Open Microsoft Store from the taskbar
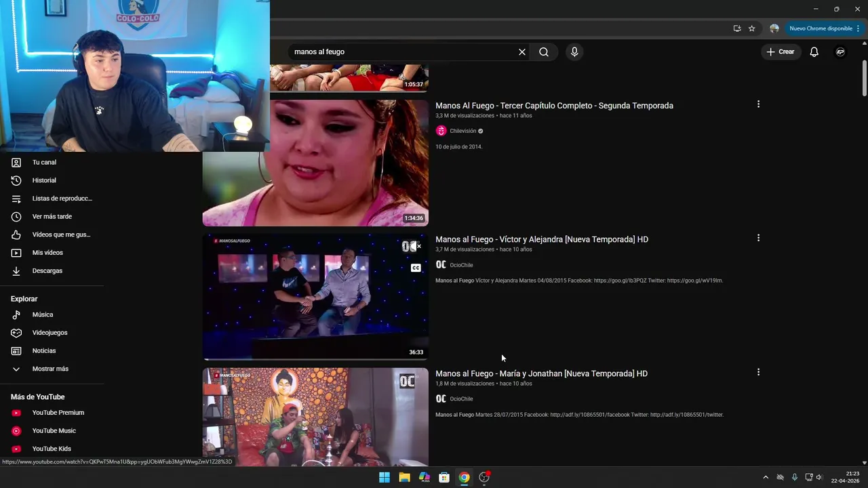 coord(444,477)
